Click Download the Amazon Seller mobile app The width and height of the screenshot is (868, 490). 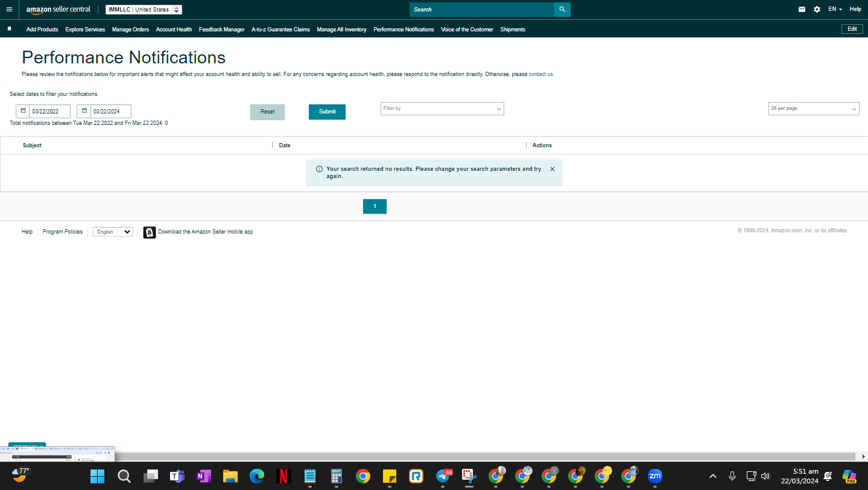coord(206,232)
